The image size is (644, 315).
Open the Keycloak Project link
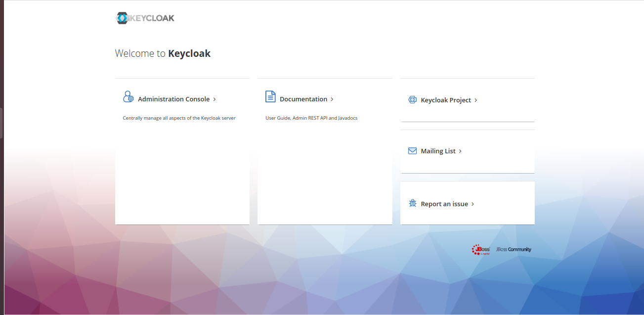[445, 100]
